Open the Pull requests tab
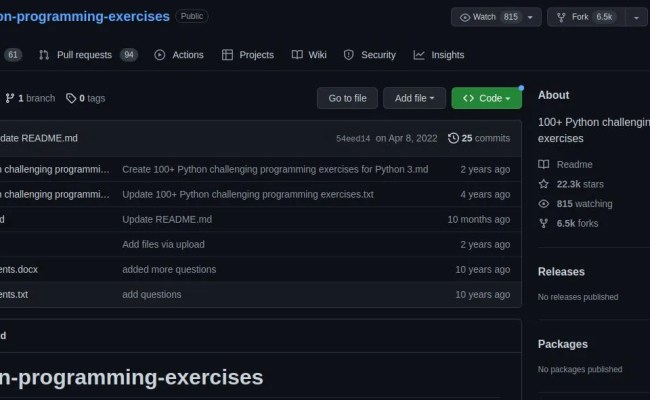This screenshot has height=400, width=650. coord(88,55)
